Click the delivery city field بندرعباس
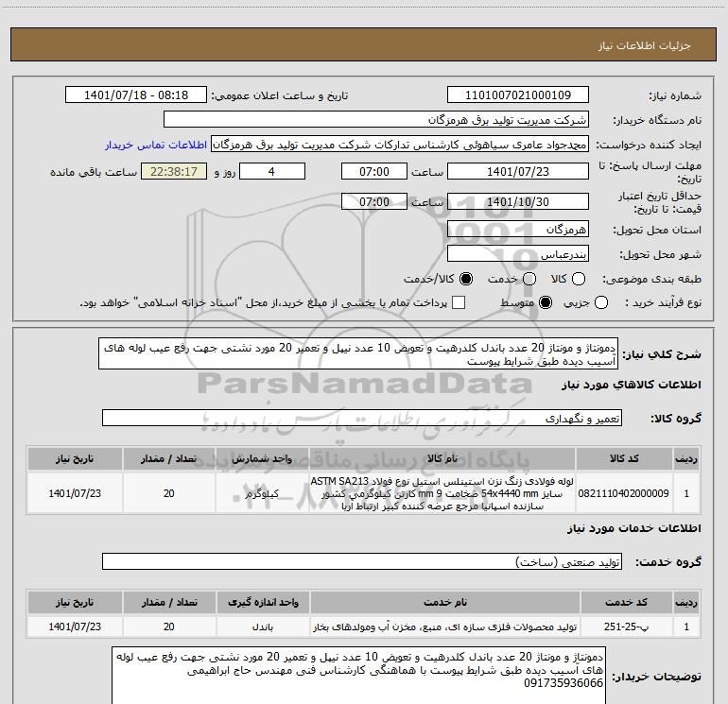 pos(518,253)
